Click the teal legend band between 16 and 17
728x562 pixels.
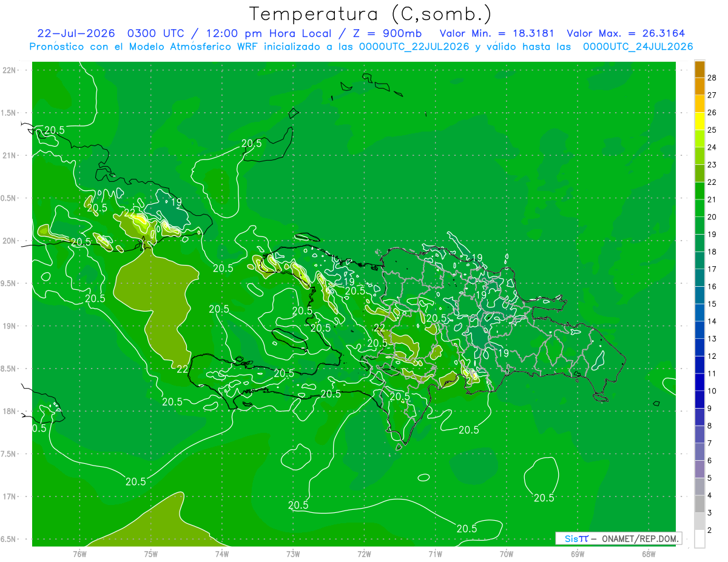700,278
